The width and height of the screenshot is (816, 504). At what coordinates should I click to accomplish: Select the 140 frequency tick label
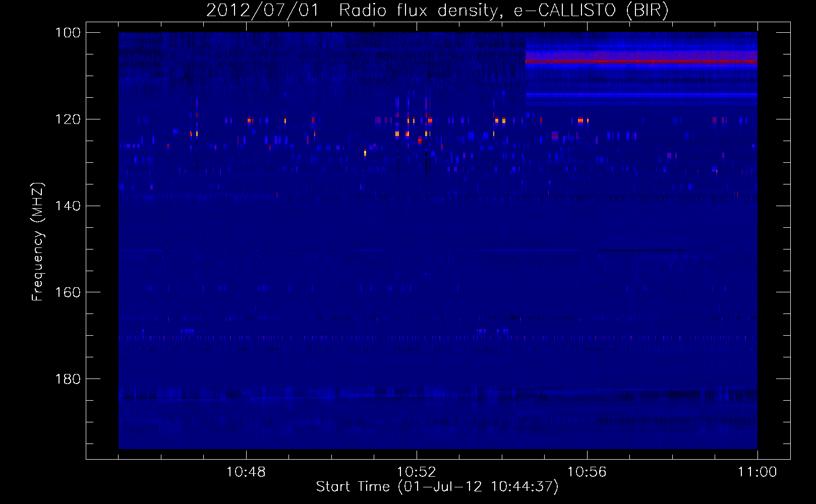pos(68,206)
